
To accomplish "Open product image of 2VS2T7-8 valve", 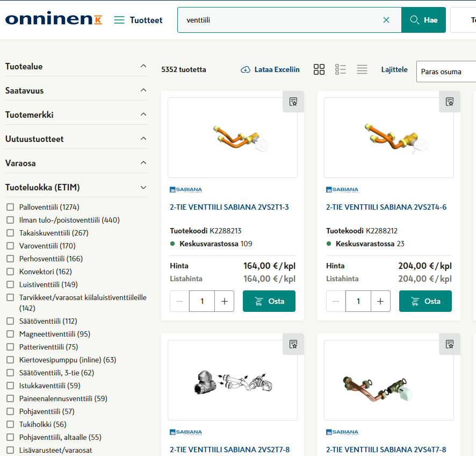I will point(233,380).
